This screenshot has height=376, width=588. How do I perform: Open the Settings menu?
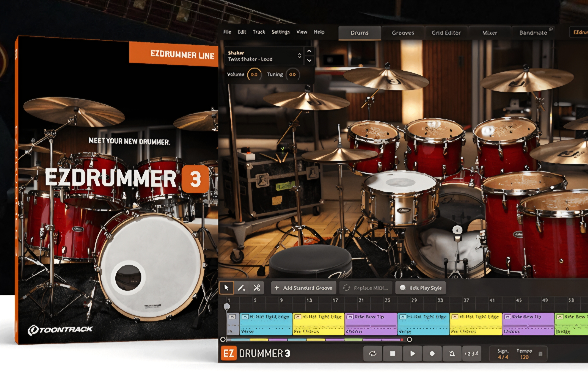click(x=281, y=32)
